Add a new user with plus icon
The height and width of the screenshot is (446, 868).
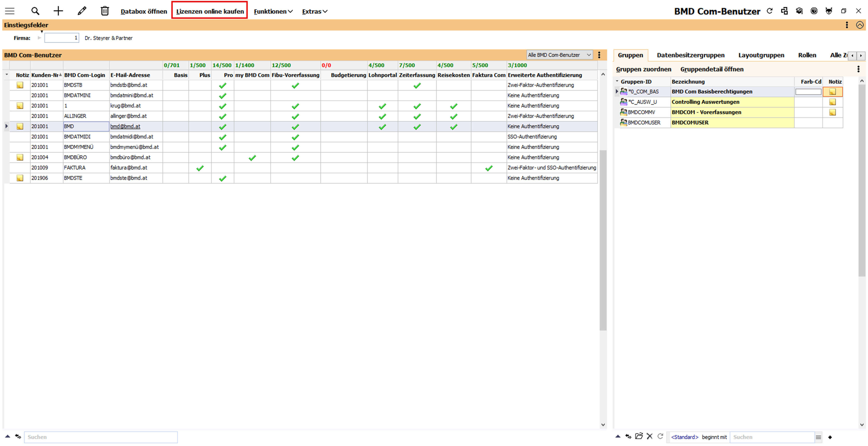(x=58, y=11)
